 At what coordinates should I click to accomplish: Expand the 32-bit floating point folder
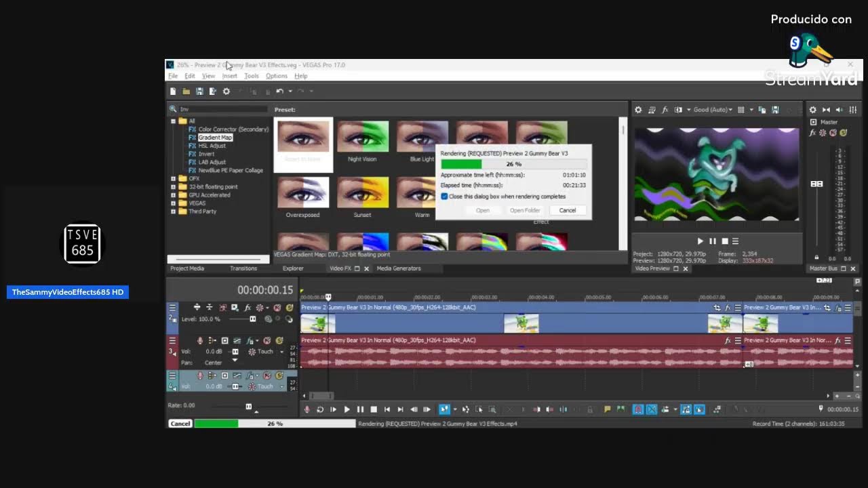[x=173, y=186]
